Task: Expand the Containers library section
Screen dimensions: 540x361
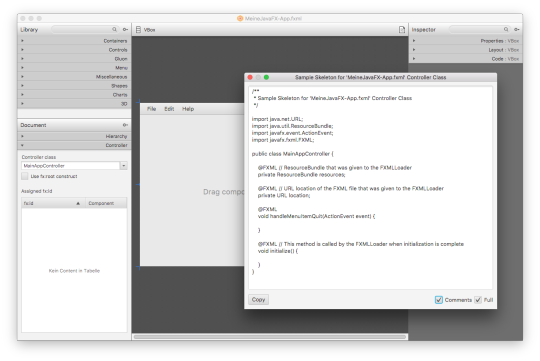Action: click(74, 41)
